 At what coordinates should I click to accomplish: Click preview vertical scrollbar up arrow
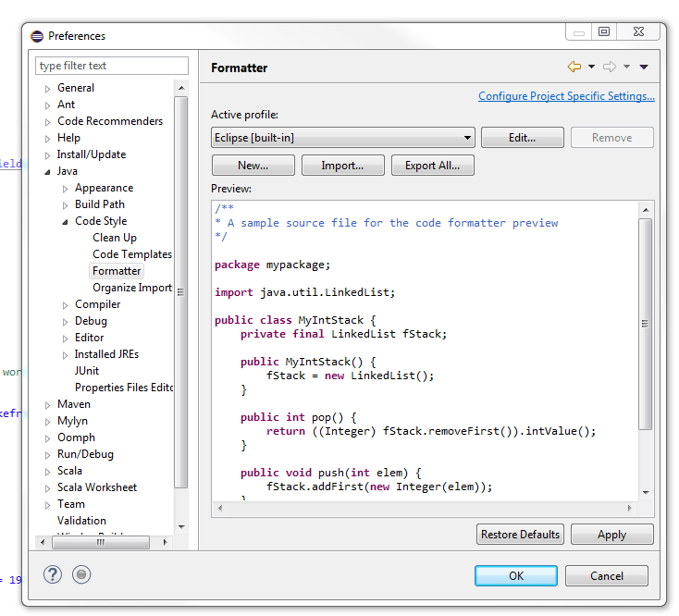coord(646,210)
